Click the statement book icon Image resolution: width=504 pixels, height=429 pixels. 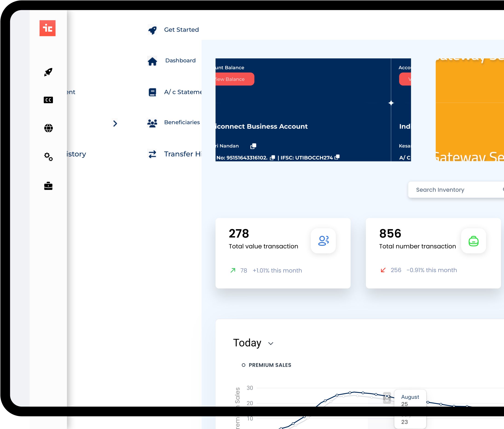tap(152, 92)
